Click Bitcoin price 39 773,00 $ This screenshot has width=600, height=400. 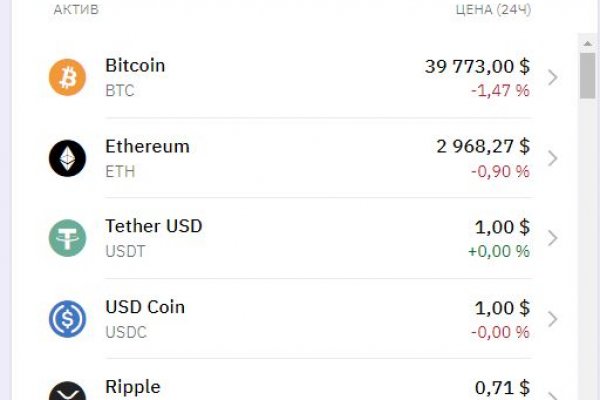(477, 66)
